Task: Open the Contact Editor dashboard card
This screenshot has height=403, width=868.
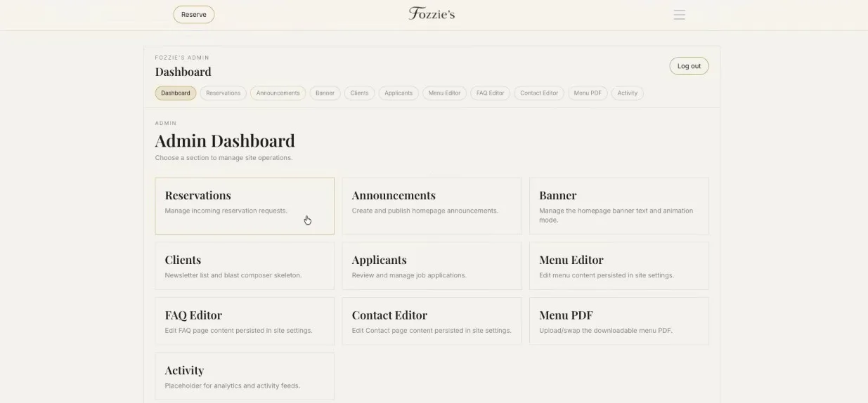Action: point(432,321)
